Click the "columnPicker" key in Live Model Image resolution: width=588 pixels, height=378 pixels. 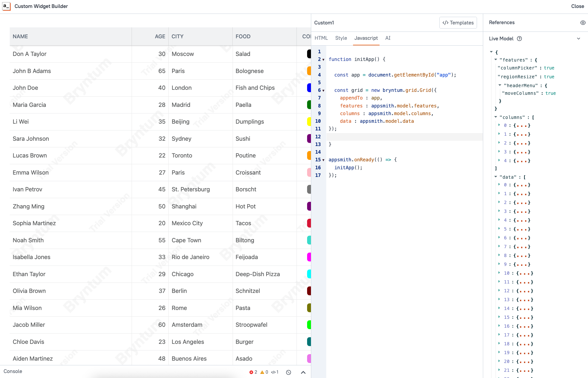coord(517,68)
